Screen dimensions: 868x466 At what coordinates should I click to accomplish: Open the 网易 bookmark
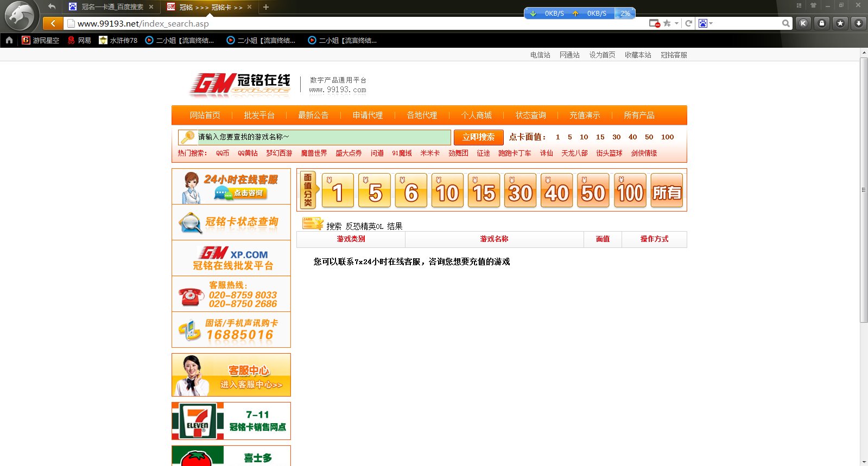pyautogui.click(x=79, y=40)
